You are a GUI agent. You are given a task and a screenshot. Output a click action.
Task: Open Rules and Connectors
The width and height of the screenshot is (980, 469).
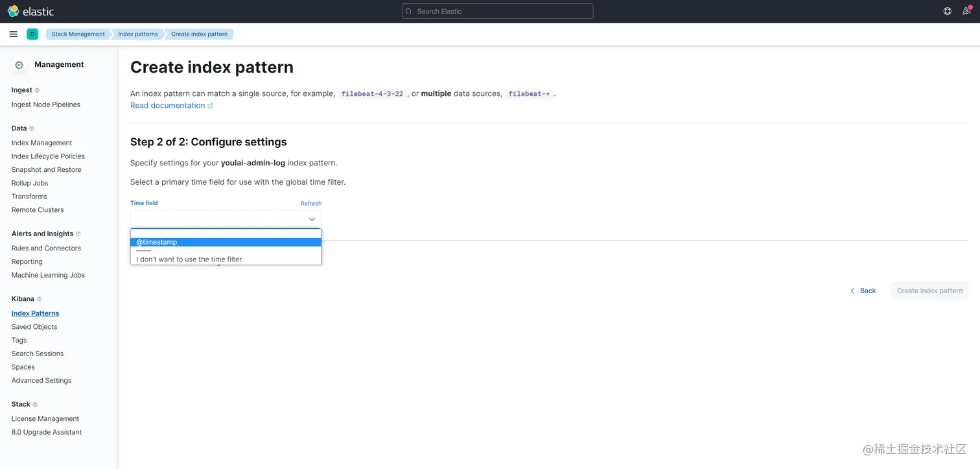coord(46,248)
